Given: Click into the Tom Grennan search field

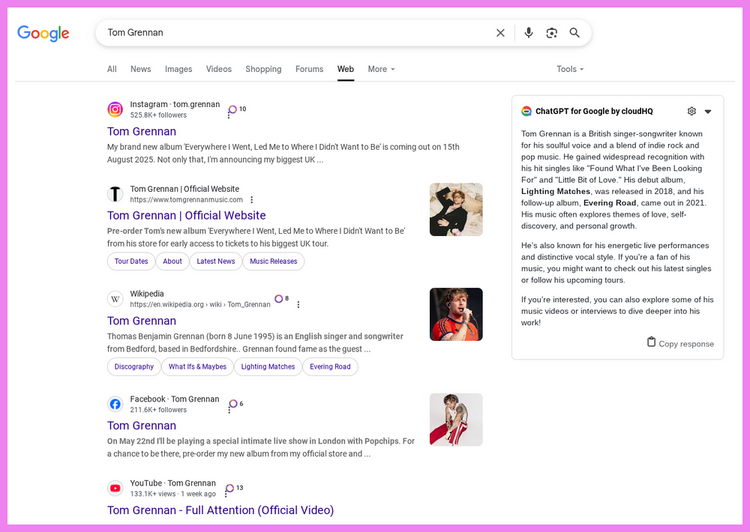Looking at the screenshot, I should pyautogui.click(x=297, y=33).
